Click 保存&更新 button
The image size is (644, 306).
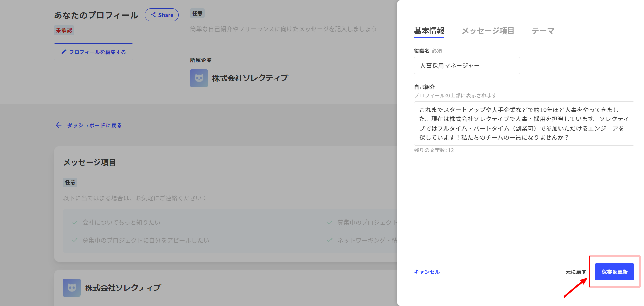coord(614,272)
